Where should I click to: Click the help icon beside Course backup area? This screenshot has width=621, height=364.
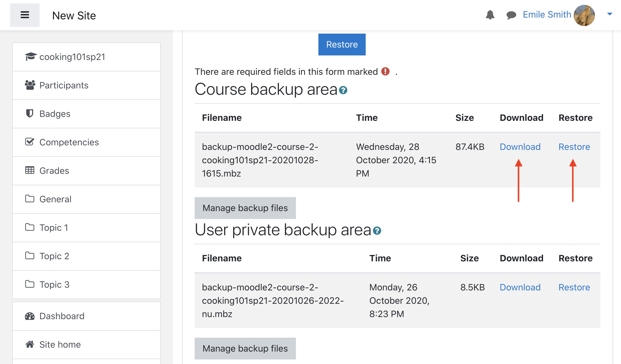coord(343,90)
